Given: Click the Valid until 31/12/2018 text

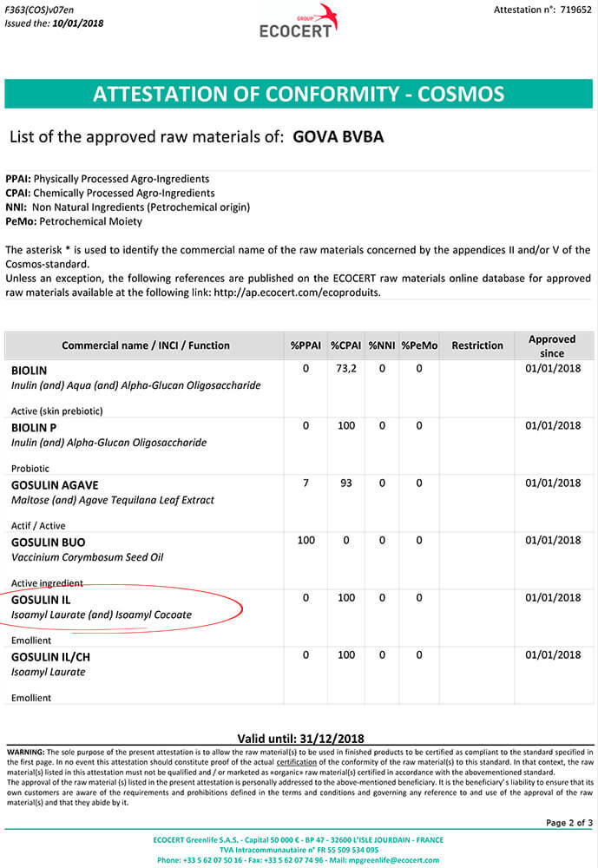Looking at the screenshot, I should (x=300, y=739).
